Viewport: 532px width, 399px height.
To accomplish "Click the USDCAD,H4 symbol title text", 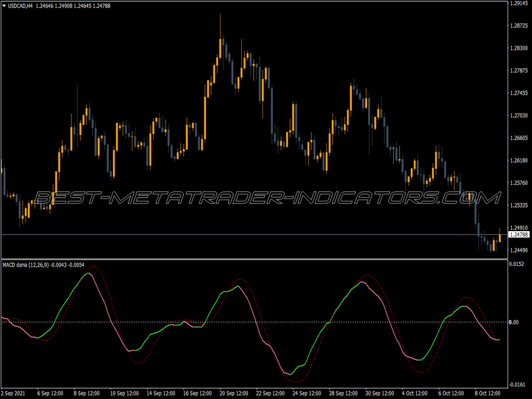I will pyautogui.click(x=20, y=6).
